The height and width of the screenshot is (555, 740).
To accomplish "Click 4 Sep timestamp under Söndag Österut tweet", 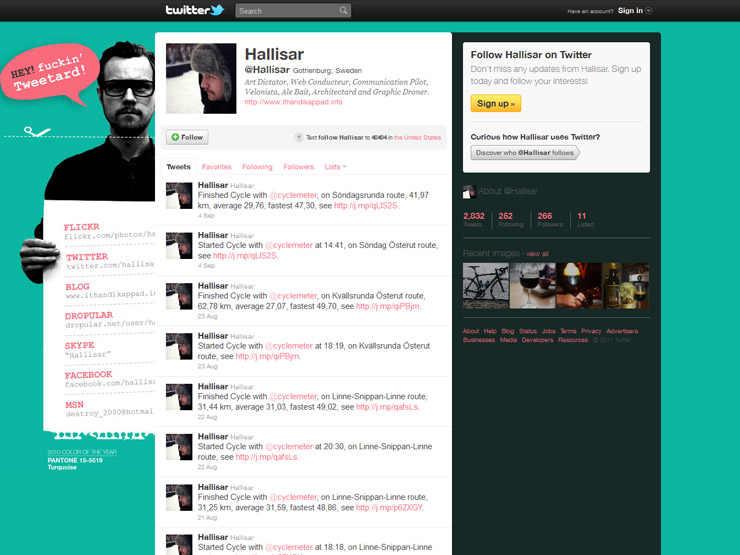I will click(x=206, y=266).
